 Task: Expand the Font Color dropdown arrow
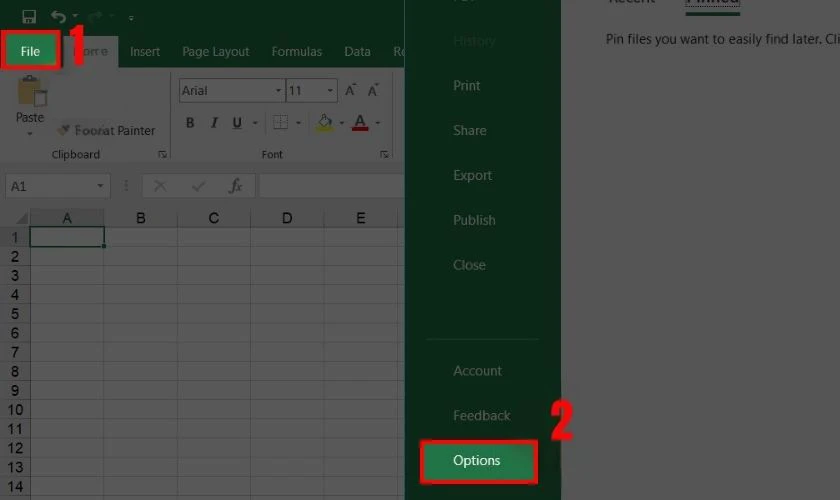click(x=378, y=123)
